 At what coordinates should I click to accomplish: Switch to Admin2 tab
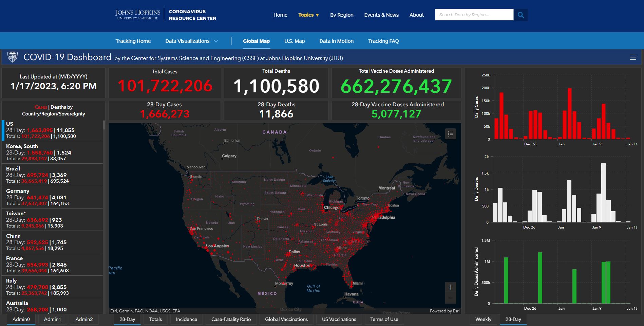click(x=84, y=319)
